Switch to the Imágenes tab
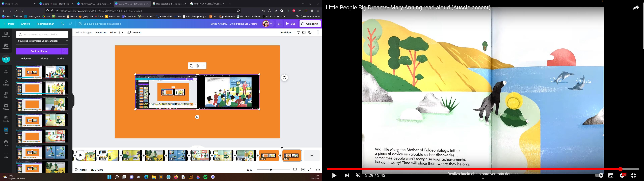This screenshot has height=181, width=644. [x=26, y=58]
